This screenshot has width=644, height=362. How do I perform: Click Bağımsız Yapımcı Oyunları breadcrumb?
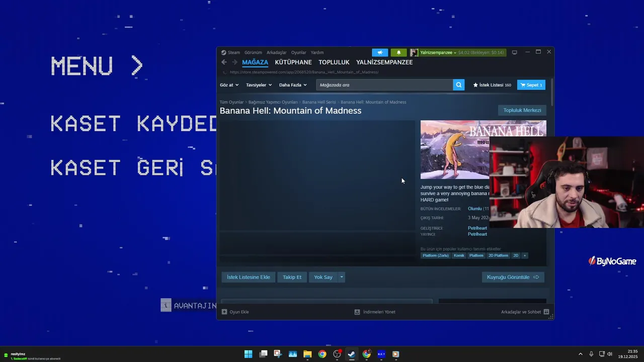(x=273, y=102)
